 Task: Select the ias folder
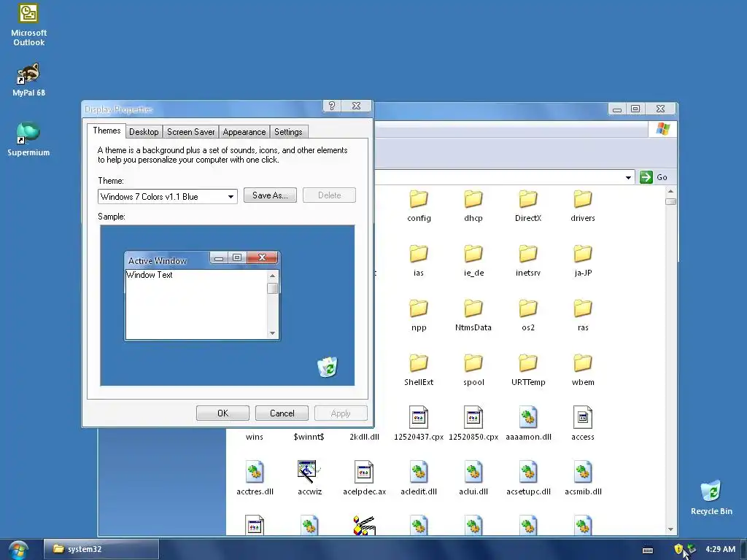coord(419,261)
